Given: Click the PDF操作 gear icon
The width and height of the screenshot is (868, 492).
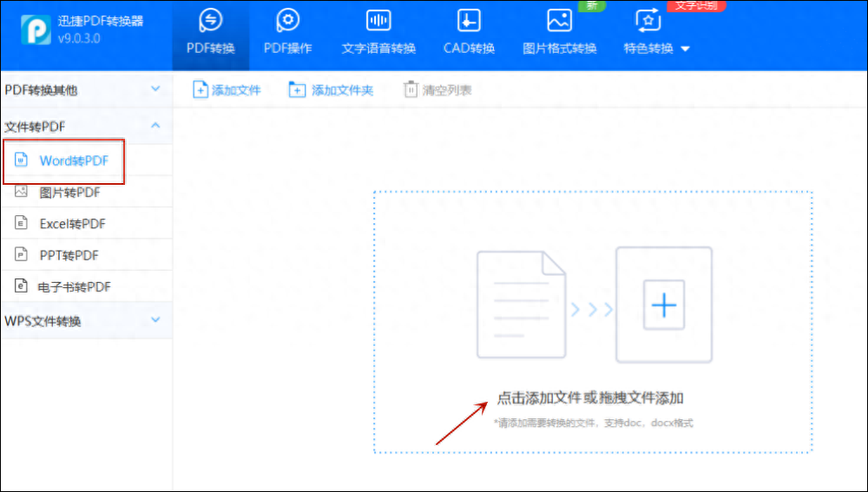Looking at the screenshot, I should (x=288, y=21).
